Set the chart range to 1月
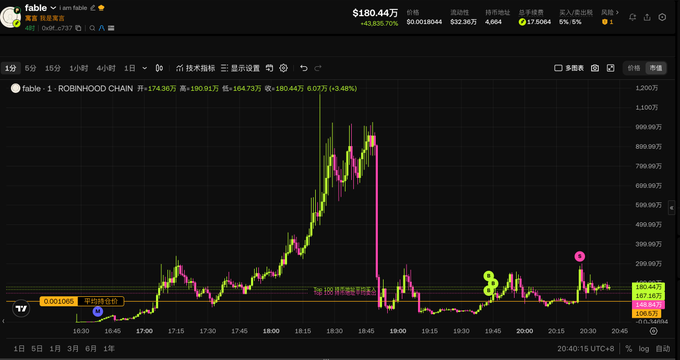 tap(55, 348)
